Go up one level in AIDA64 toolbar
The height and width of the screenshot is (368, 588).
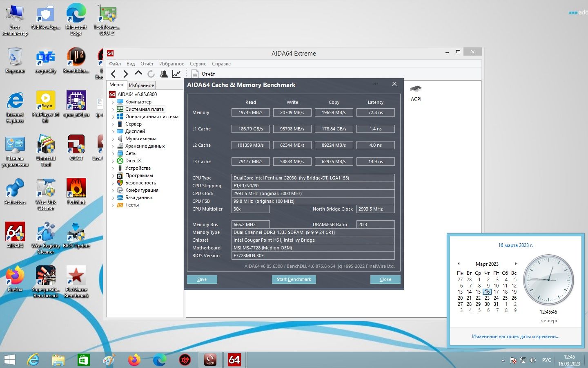tap(138, 74)
